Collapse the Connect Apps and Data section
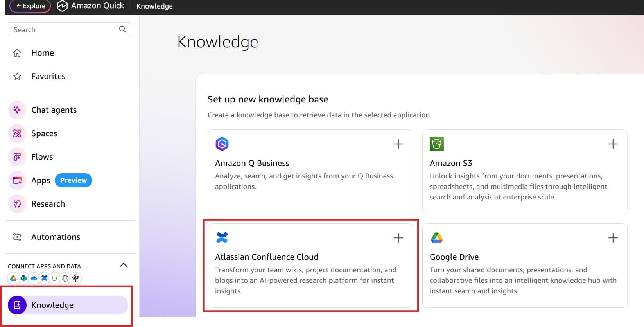 (124, 265)
